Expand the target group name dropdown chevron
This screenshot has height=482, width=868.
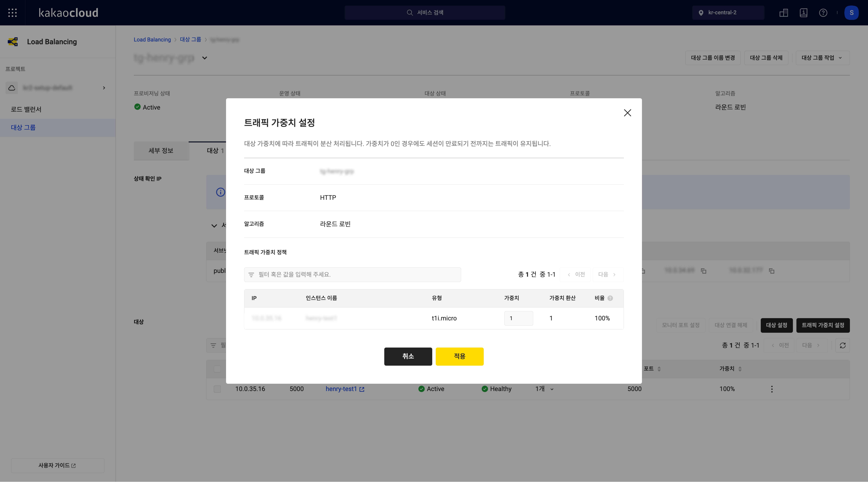205,58
